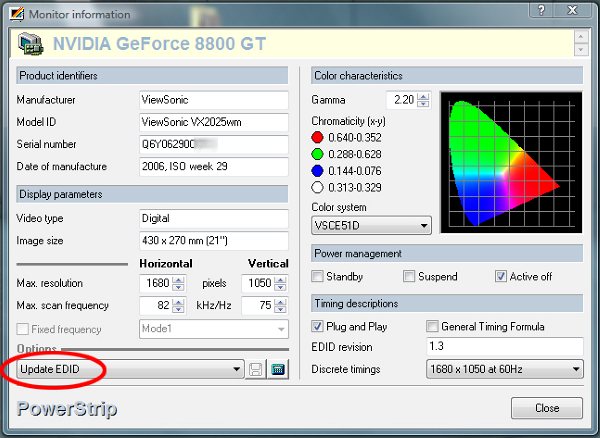Expand the Color system VSCE51D dropdown
The image size is (600, 438).
coord(371,225)
